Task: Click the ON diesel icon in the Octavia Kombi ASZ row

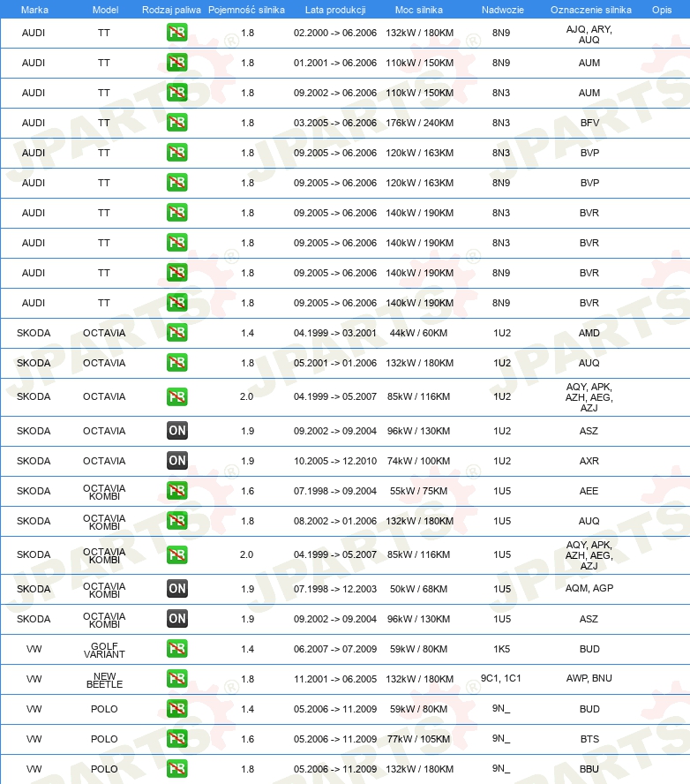Action: tap(176, 619)
